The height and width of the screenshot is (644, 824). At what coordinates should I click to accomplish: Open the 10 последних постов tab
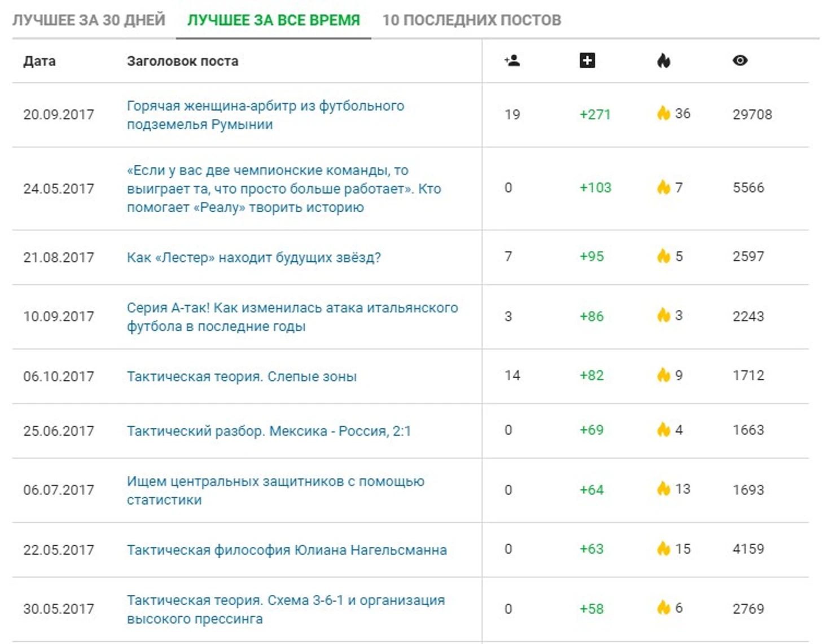[472, 20]
